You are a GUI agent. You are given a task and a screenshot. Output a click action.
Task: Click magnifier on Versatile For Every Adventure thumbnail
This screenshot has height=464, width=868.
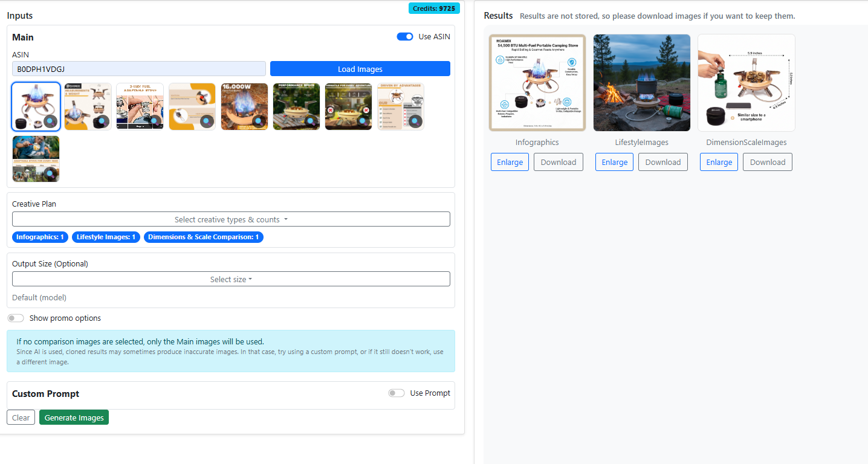click(363, 121)
